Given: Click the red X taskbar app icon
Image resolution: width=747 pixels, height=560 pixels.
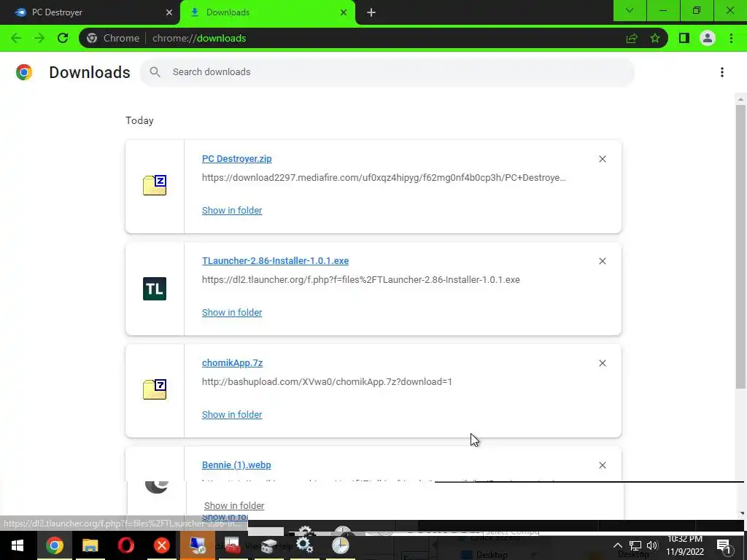Looking at the screenshot, I should tap(161, 545).
